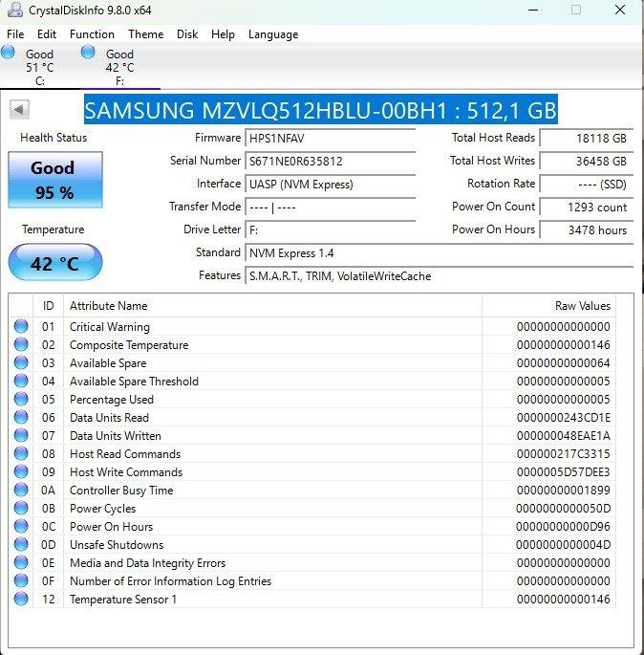644x655 pixels.
Task: Click the previous disk arrow button
Action: coord(19,109)
